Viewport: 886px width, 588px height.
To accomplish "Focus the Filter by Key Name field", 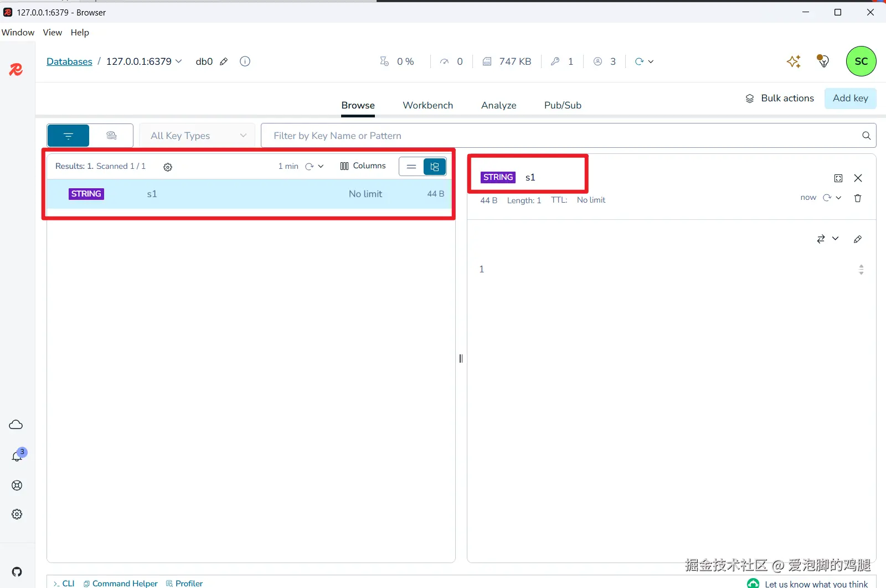I will pos(559,136).
